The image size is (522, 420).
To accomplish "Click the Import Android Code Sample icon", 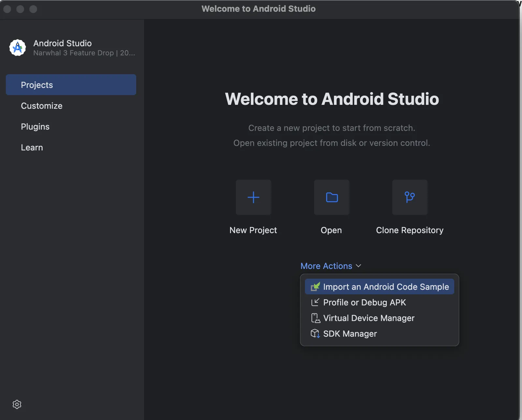I will 315,287.
